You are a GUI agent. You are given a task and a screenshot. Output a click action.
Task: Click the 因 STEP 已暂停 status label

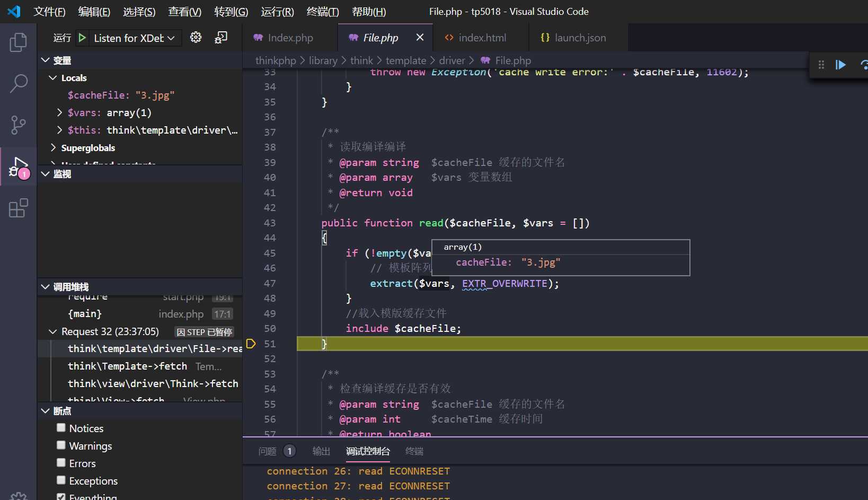click(205, 332)
